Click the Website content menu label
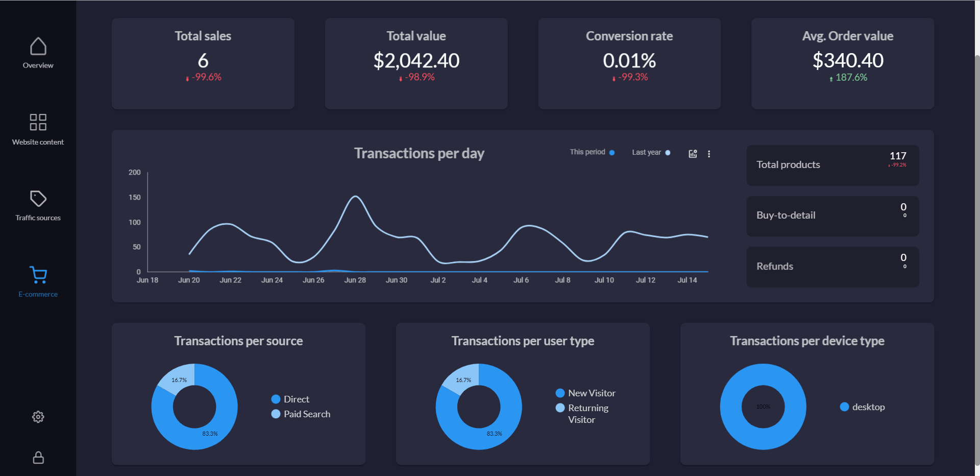The height and width of the screenshot is (476, 980). 38,142
